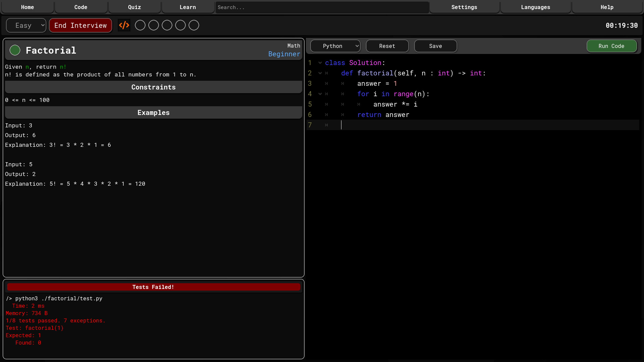
Task: Collapse the Solution class on line 1
Action: coord(320,63)
